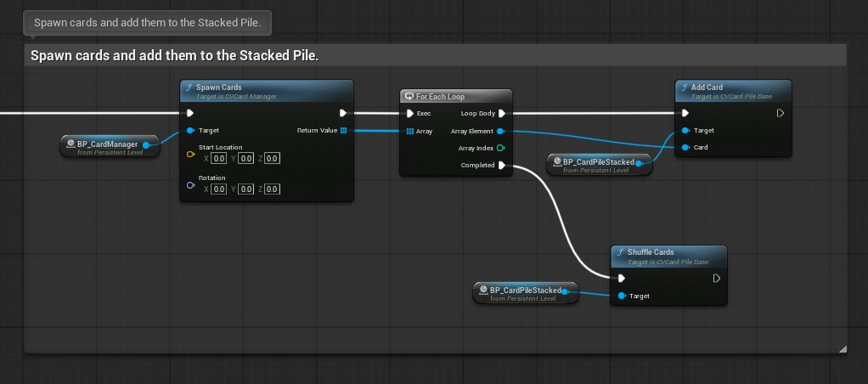Click the Add Card function icon
This screenshot has width=868, height=384.
(x=685, y=88)
